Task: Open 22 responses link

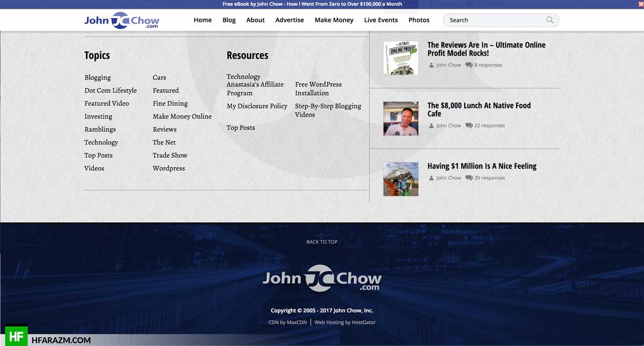Action: [x=489, y=126]
